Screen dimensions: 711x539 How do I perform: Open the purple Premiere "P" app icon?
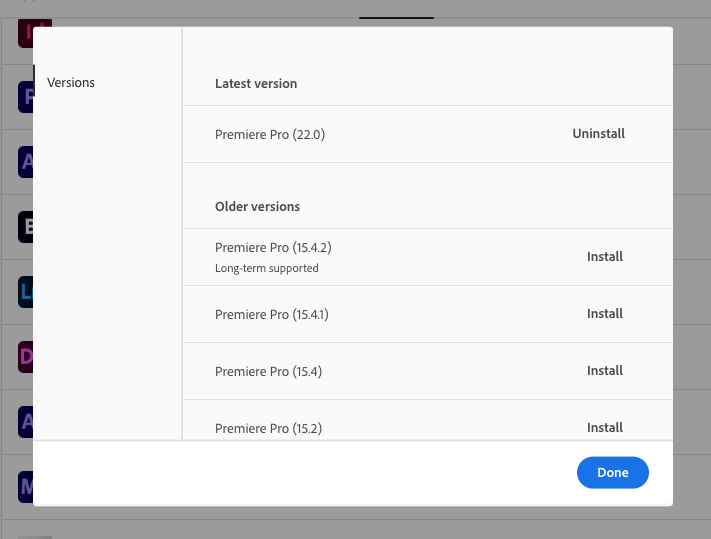pos(26,97)
